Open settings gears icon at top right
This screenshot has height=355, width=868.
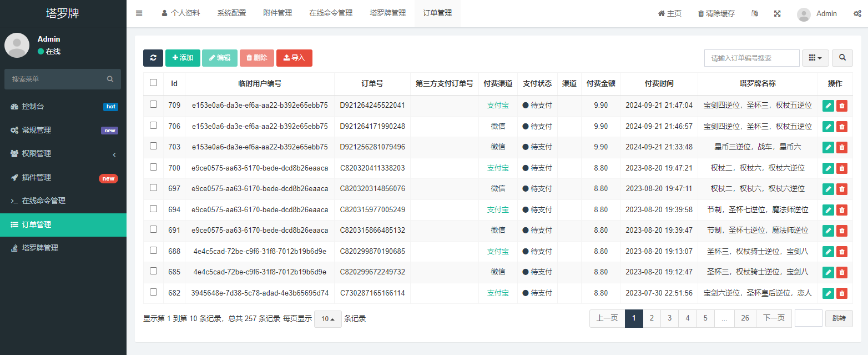[857, 13]
